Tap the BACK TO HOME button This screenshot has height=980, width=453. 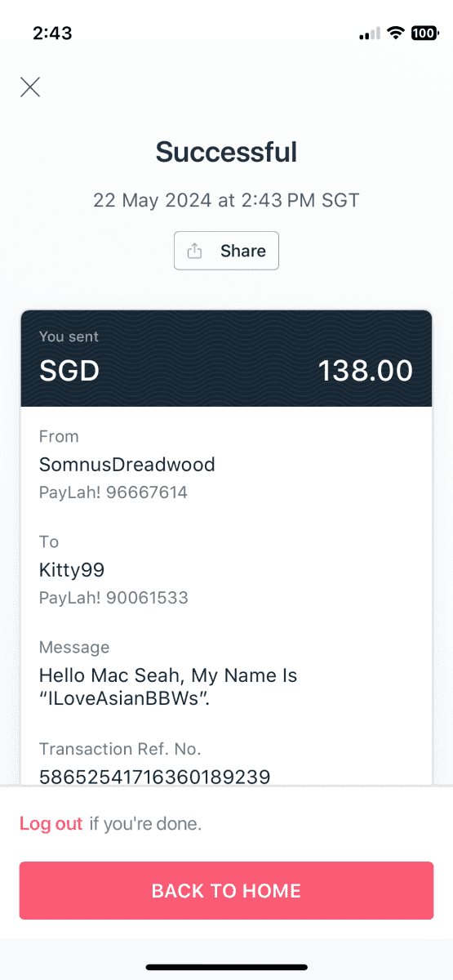pos(226,890)
